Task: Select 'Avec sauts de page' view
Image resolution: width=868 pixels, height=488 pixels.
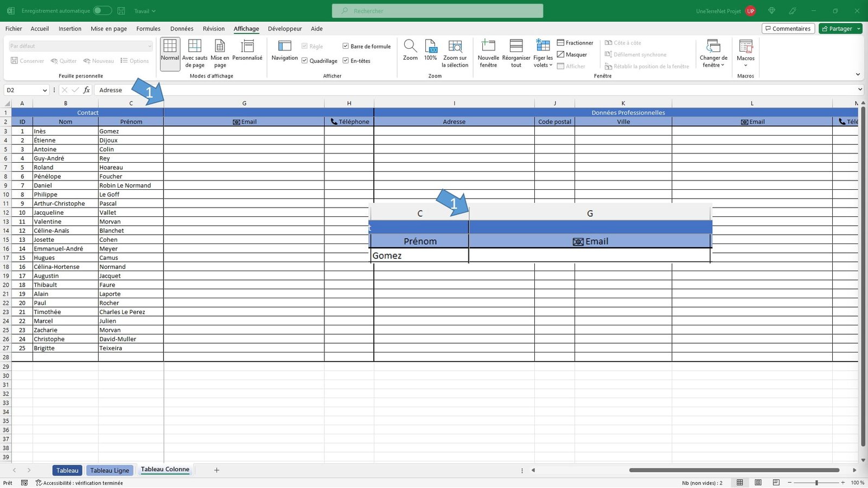Action: coord(194,53)
